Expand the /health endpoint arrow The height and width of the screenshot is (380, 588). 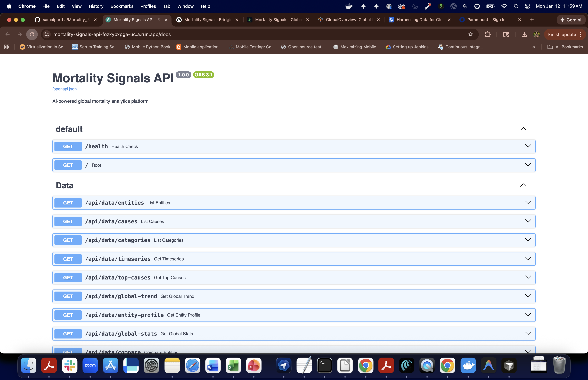coord(528,146)
